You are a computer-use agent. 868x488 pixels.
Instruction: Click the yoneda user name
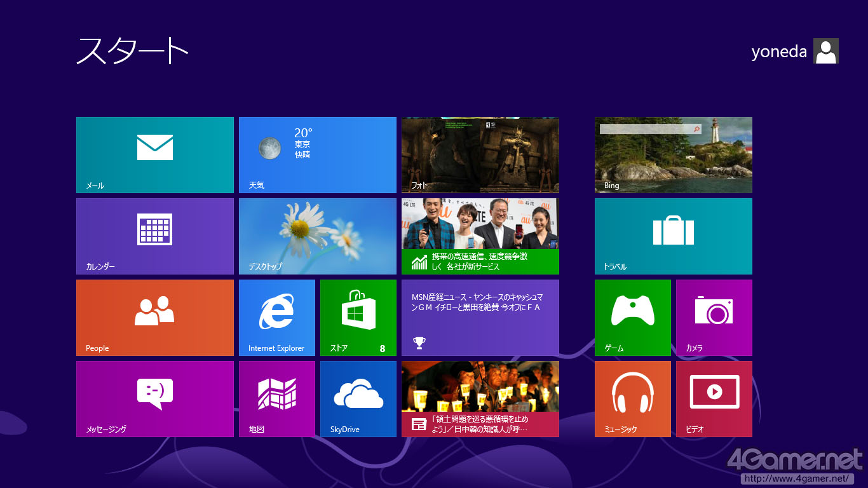pos(779,51)
